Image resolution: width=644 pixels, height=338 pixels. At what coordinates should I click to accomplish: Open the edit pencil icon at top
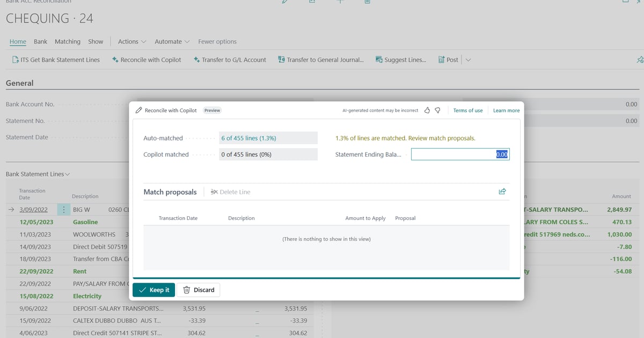(x=285, y=2)
